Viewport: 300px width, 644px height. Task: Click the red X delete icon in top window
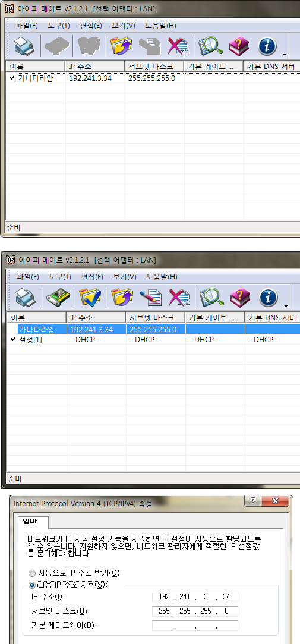[178, 46]
